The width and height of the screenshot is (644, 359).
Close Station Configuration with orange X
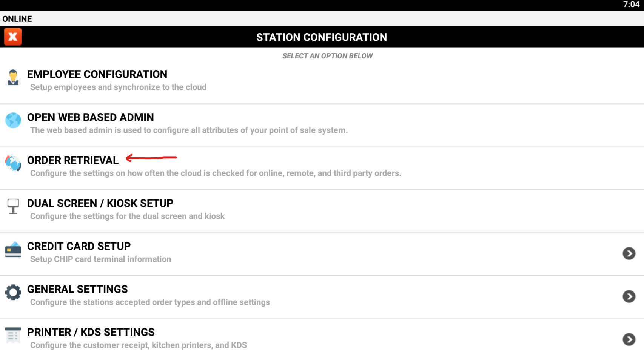tap(13, 37)
